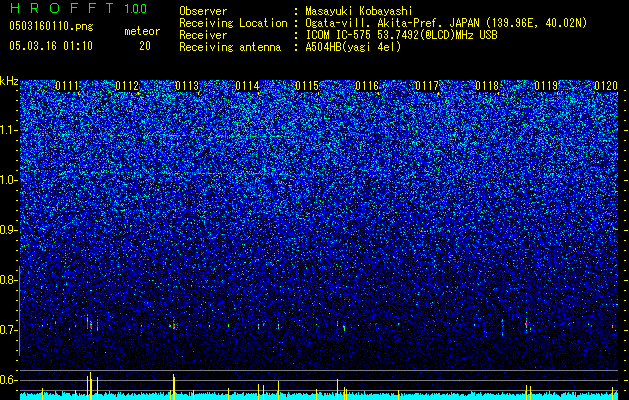Click the ICOM IC-575 receiver value
The height and width of the screenshot is (400, 629).
[x=401, y=35]
